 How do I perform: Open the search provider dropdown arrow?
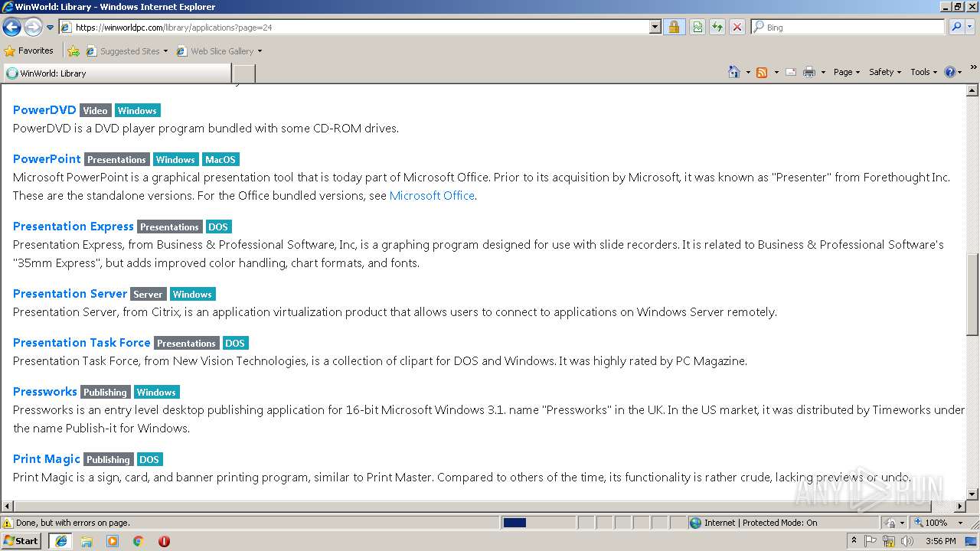tap(970, 28)
